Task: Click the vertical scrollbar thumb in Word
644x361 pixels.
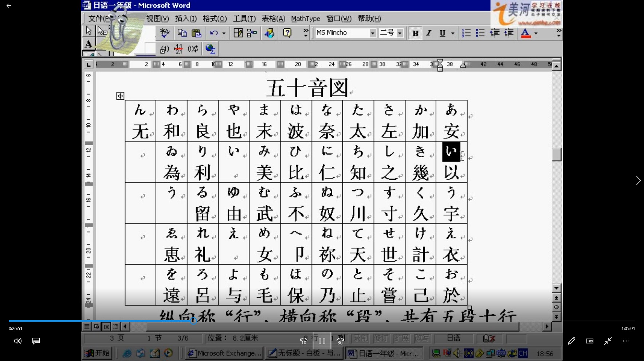Action: 557,154
